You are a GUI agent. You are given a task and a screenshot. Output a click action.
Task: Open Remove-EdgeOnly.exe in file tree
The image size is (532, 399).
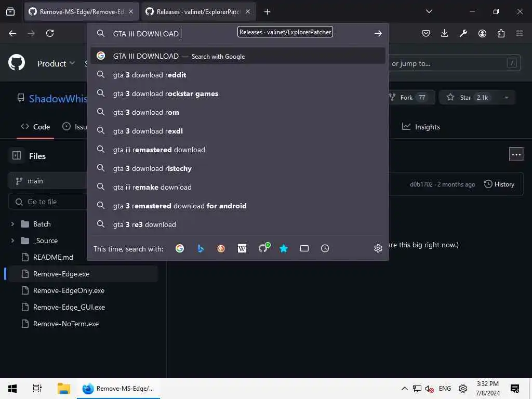pyautogui.click(x=69, y=290)
